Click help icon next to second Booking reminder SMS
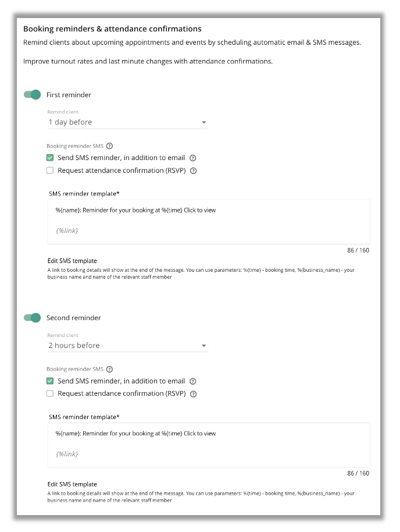Image resolution: width=400 pixels, height=532 pixels. [x=109, y=369]
